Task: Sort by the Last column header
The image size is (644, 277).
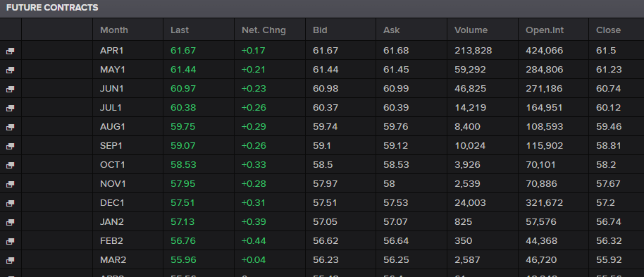Action: [180, 30]
